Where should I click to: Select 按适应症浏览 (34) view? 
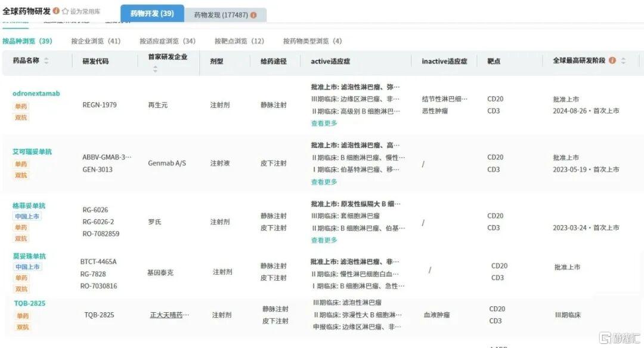167,41
